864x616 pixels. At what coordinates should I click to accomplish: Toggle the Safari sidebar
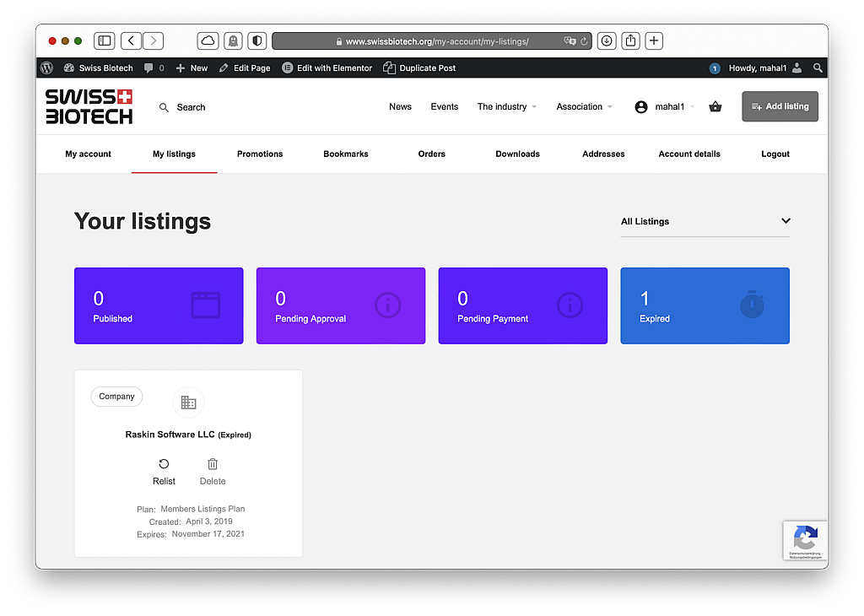(x=104, y=41)
